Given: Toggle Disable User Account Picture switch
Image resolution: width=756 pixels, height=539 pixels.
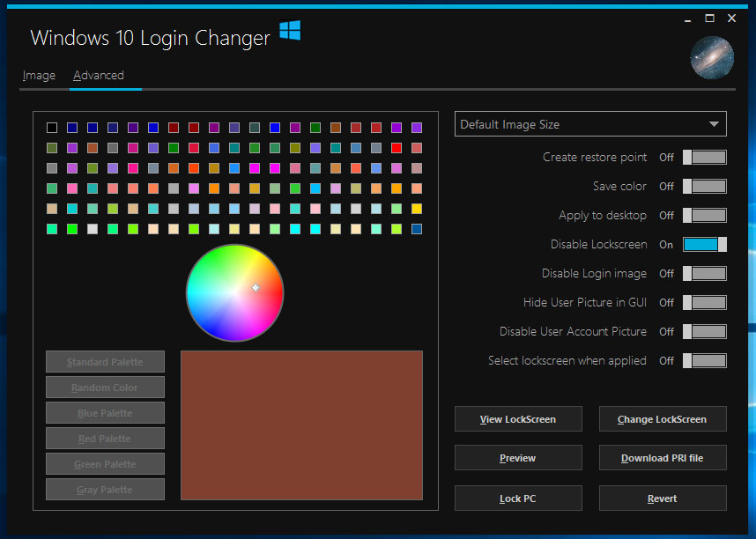Looking at the screenshot, I should pyautogui.click(x=704, y=332).
